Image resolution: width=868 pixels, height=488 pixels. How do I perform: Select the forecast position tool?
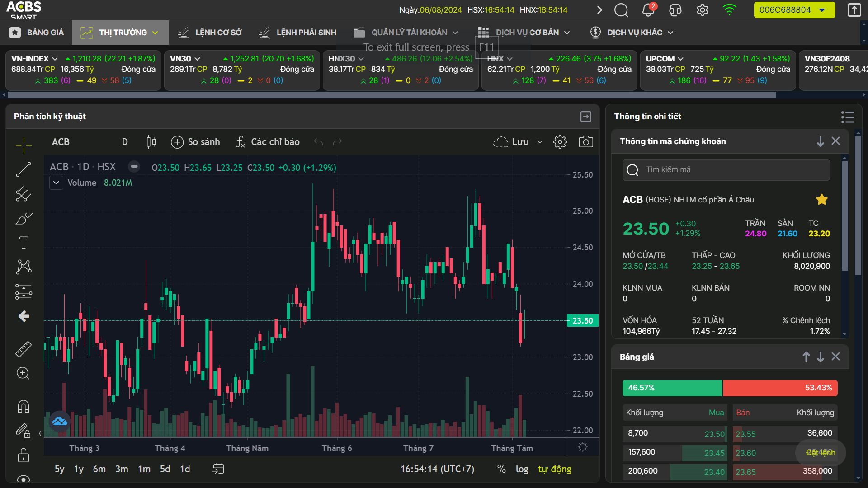[x=24, y=291]
